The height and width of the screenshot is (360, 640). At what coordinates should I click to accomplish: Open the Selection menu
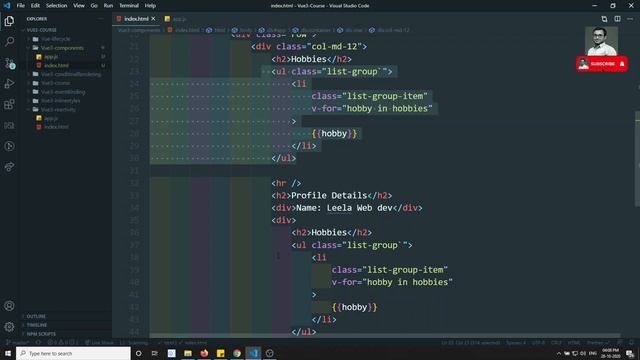coord(56,6)
